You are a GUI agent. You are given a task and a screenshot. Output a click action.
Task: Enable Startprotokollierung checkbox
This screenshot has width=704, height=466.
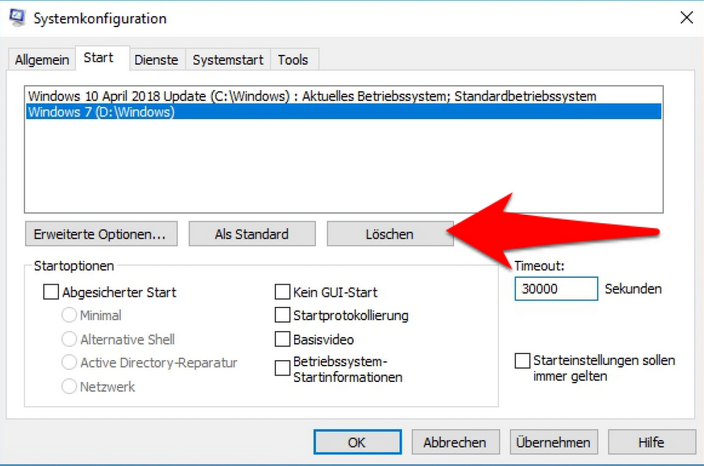282,315
